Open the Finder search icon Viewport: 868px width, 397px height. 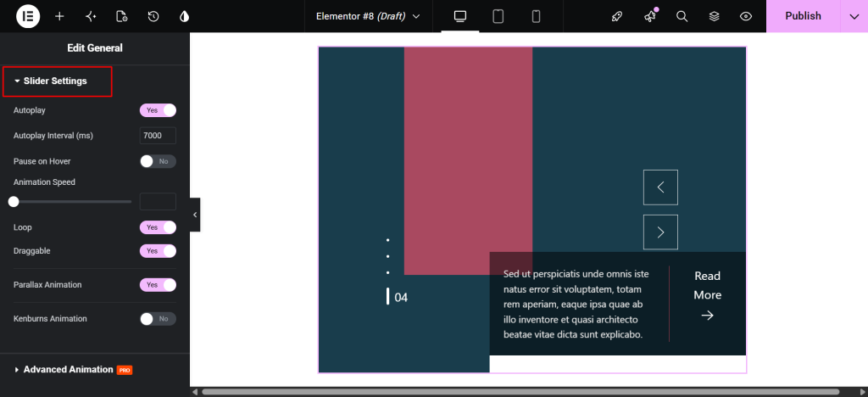coord(682,17)
